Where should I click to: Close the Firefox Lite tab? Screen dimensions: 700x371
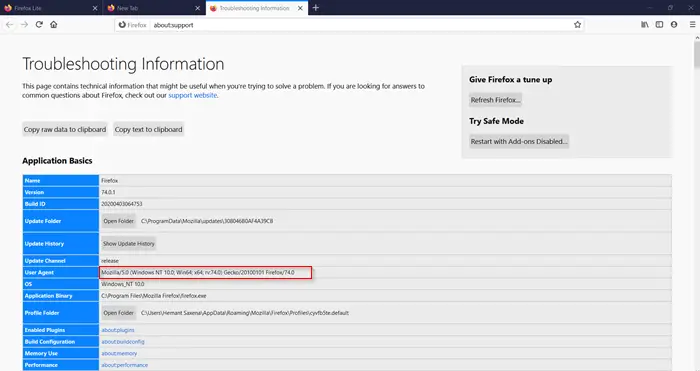pyautogui.click(x=95, y=8)
